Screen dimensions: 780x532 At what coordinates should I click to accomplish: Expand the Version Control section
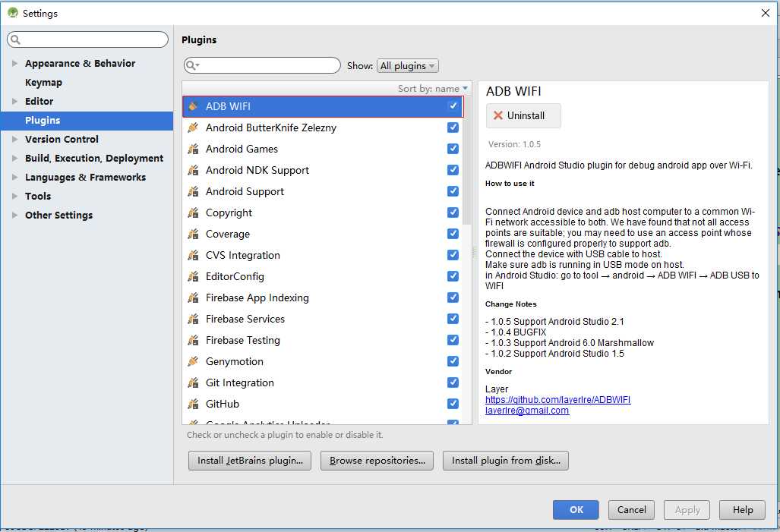(14, 139)
